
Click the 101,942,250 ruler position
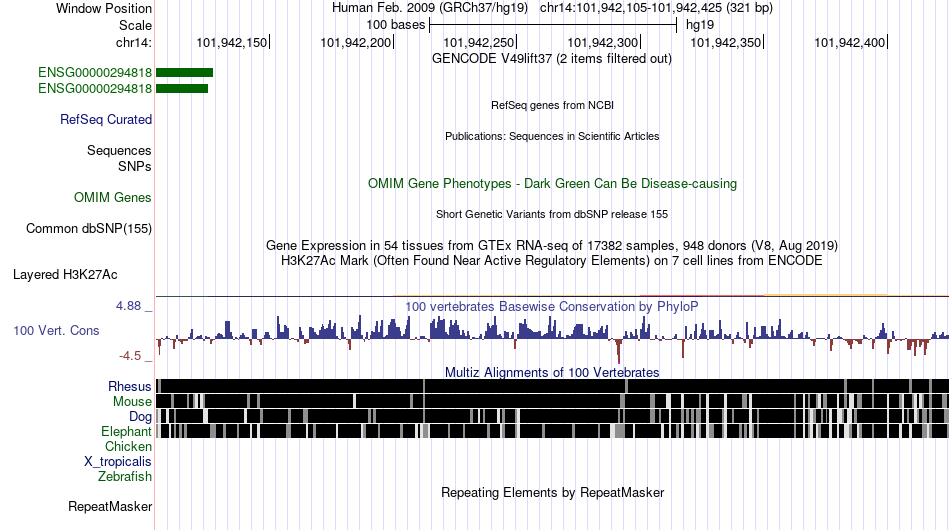point(479,42)
